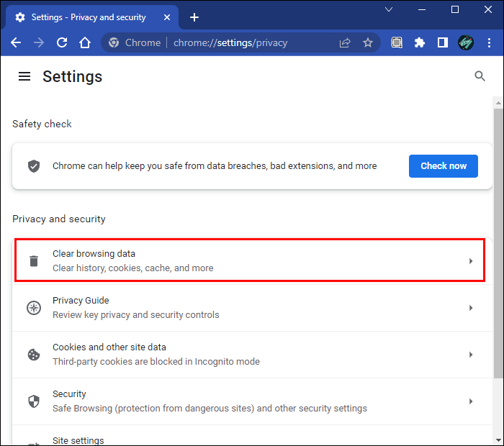
Task: Expand the Privacy Guide chevron
Action: (471, 308)
